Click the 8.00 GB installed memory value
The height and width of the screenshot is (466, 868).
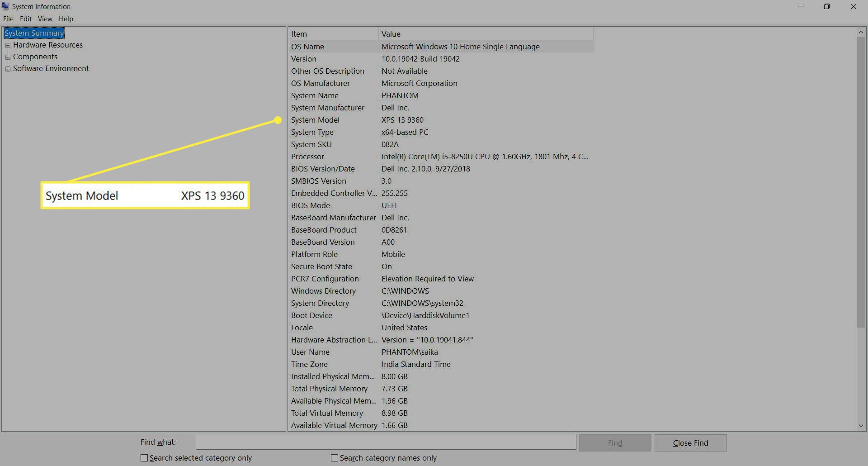[x=394, y=376]
